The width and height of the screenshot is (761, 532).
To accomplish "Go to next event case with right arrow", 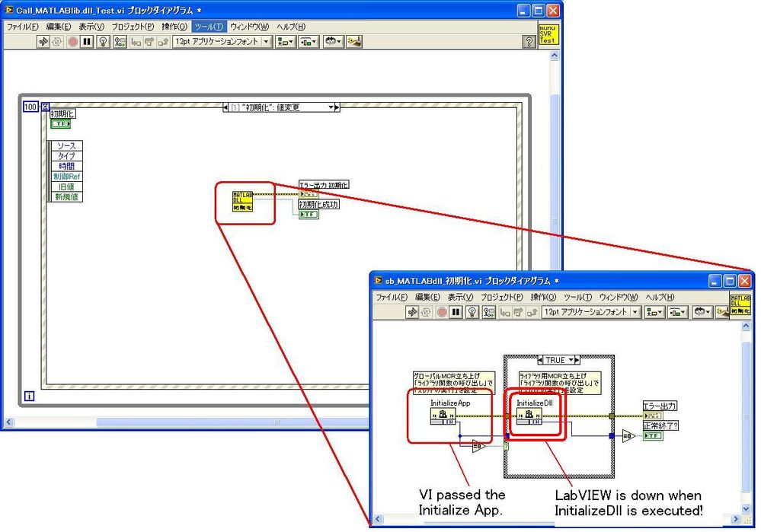I will (337, 107).
